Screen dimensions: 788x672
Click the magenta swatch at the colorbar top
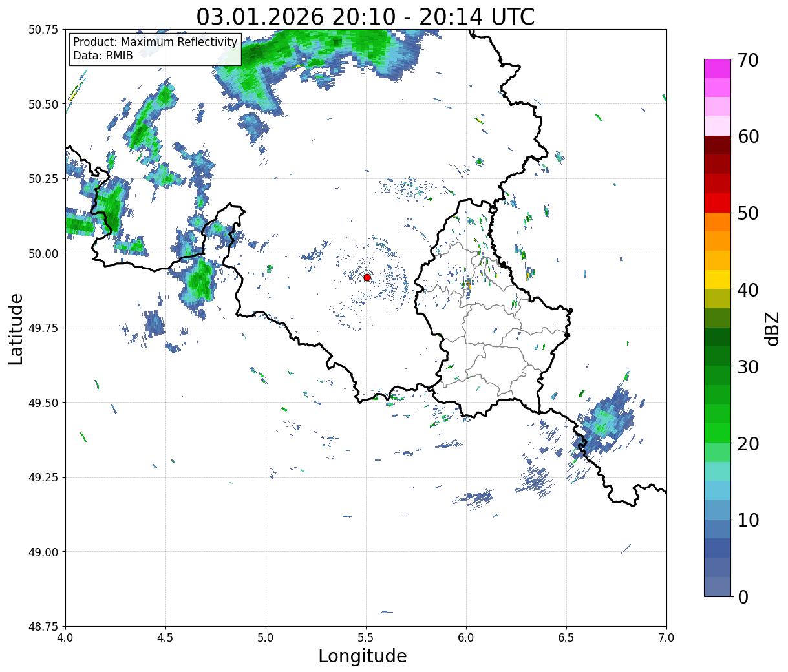coord(718,68)
